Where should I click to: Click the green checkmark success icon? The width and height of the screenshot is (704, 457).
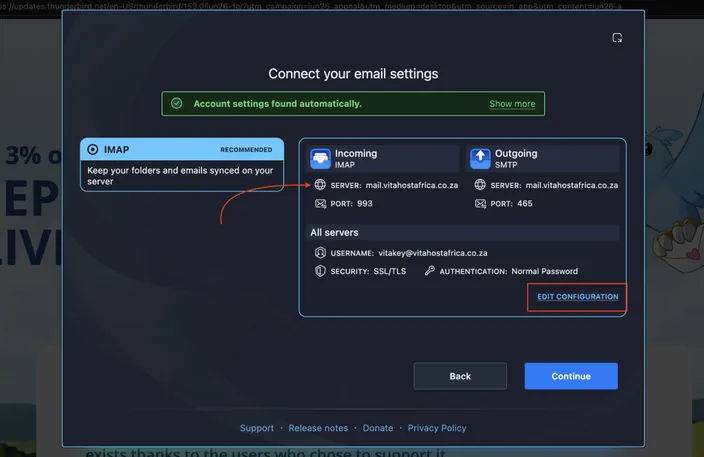(176, 103)
